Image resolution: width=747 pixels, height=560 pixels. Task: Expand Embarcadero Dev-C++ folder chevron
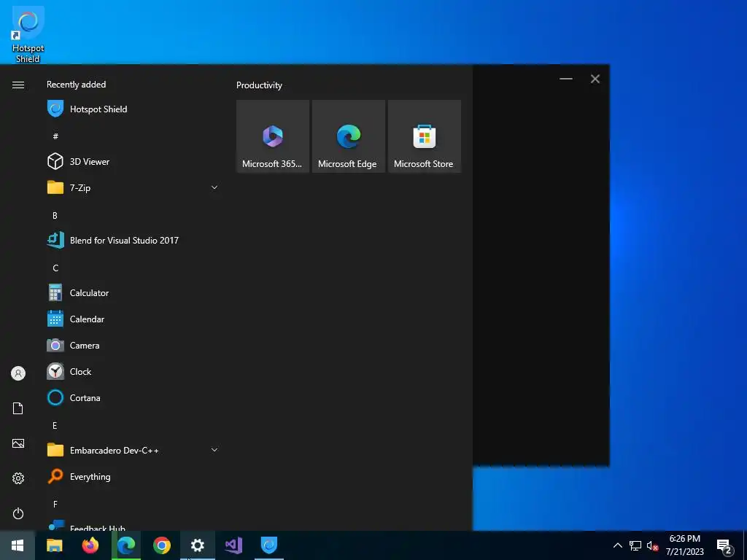pos(214,450)
